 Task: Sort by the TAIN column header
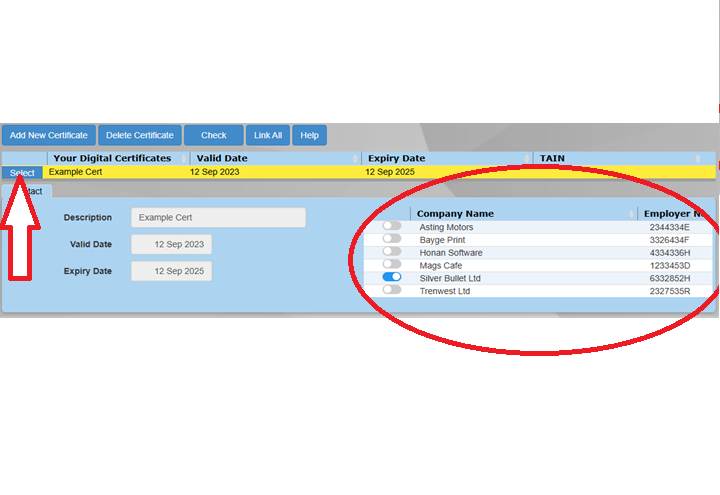tap(553, 158)
